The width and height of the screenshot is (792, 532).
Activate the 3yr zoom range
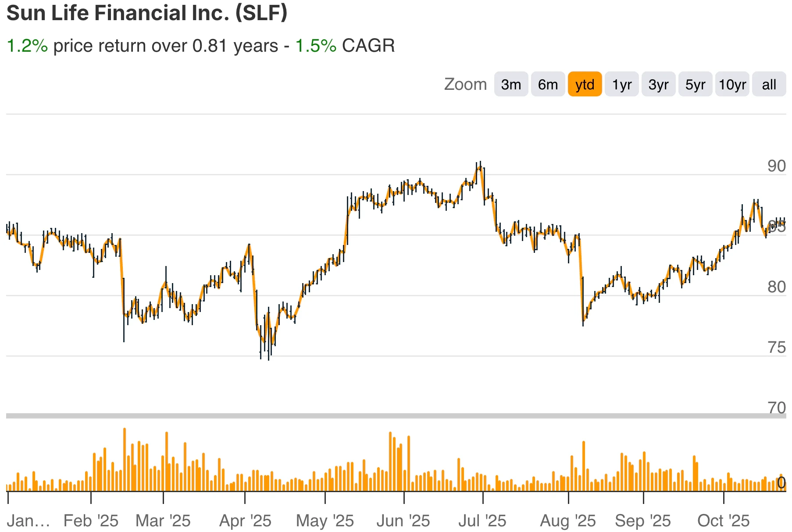[x=658, y=84]
